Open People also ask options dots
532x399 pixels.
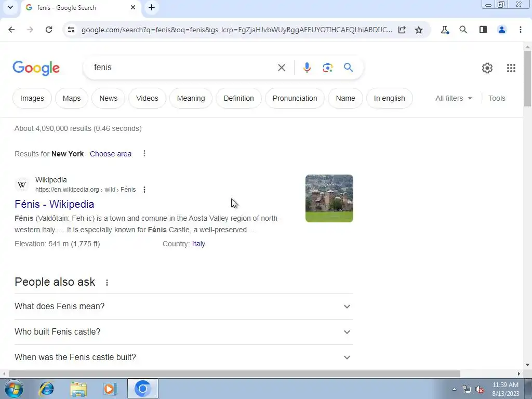coord(107,282)
